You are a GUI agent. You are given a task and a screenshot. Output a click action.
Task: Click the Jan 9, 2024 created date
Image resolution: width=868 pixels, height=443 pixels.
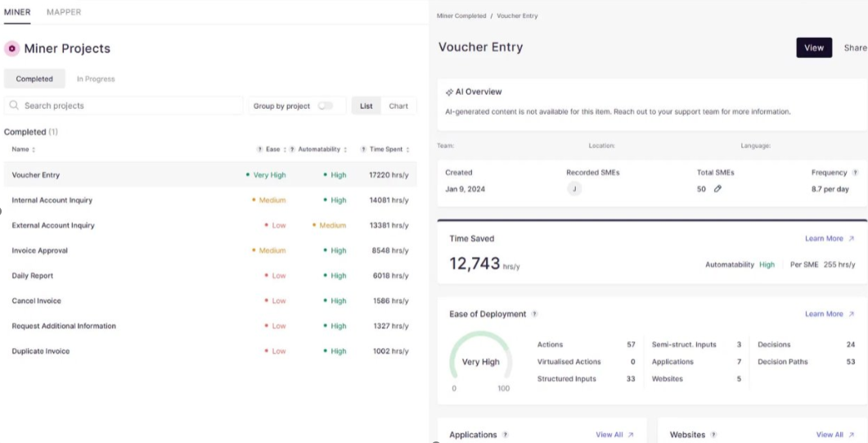pyautogui.click(x=465, y=189)
